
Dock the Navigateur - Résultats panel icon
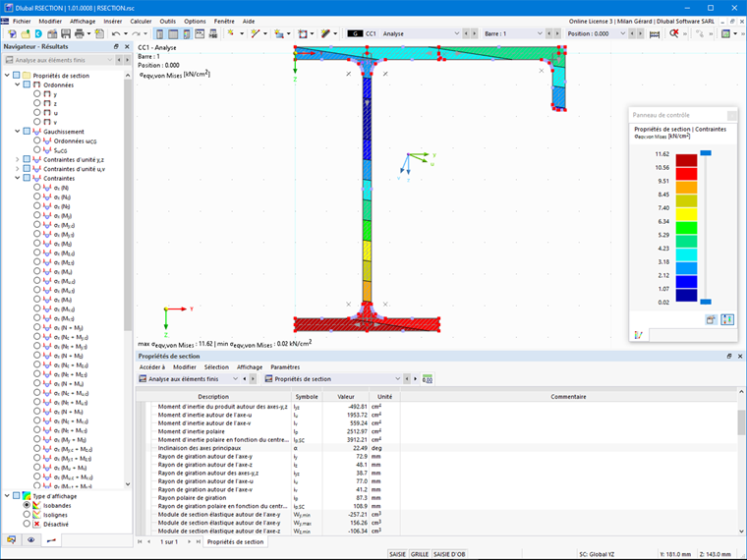click(116, 47)
